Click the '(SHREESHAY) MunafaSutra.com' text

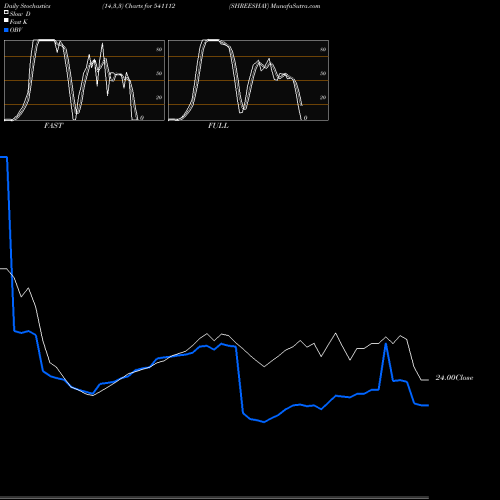(x=274, y=6)
